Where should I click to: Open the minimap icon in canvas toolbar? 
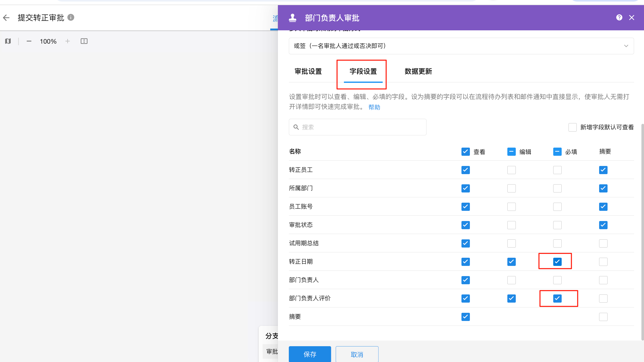8,41
